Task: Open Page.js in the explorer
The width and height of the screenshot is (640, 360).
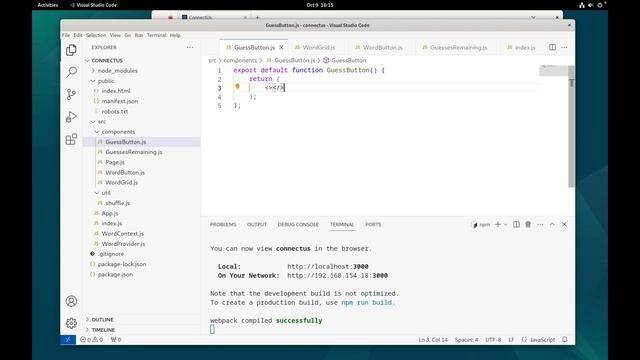Action: tap(115, 162)
